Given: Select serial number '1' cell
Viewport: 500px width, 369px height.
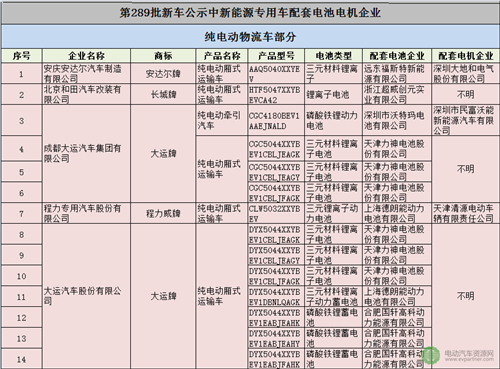Looking at the screenshot, I should (22, 74).
